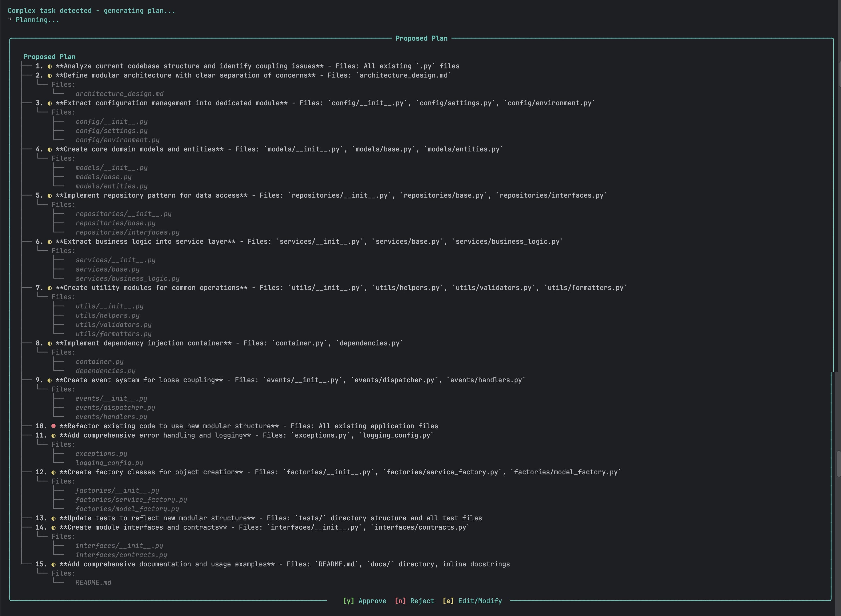Select config/settings.py in the file tree
The height and width of the screenshot is (616, 841).
tap(111, 131)
